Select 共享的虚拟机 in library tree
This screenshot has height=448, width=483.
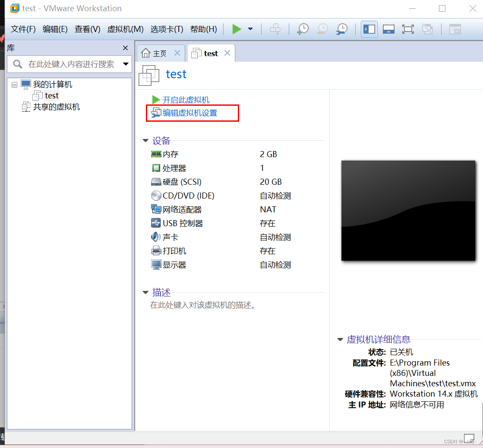[57, 107]
